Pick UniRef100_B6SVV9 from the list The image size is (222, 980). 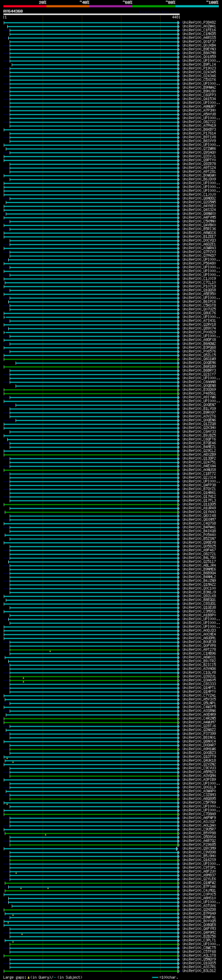tap(199, 141)
